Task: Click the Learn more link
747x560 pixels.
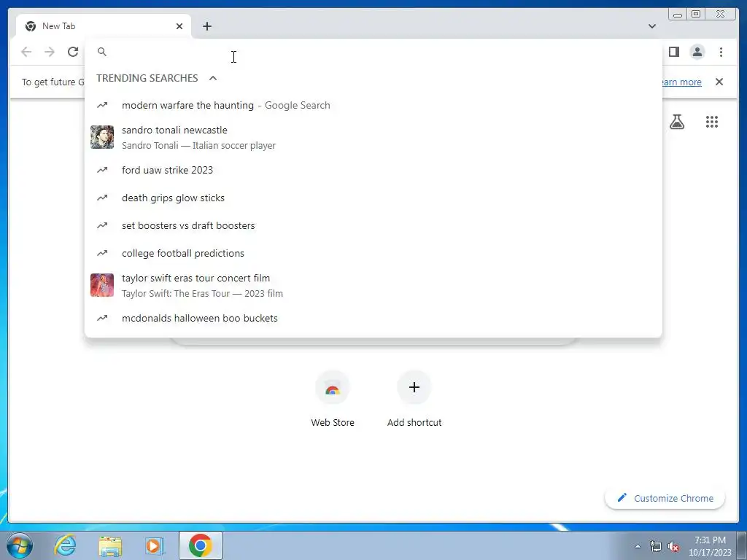Action: [681, 82]
